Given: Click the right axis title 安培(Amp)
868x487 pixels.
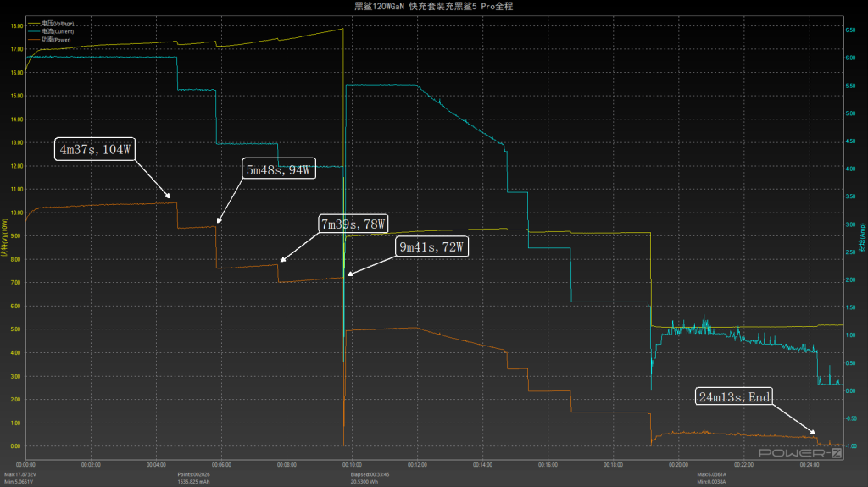Looking at the screenshot, I should click(x=862, y=238).
